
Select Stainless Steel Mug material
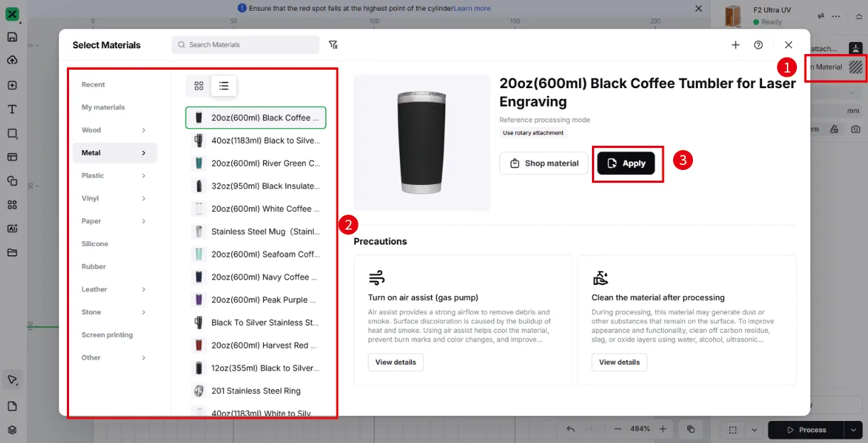[x=255, y=232]
